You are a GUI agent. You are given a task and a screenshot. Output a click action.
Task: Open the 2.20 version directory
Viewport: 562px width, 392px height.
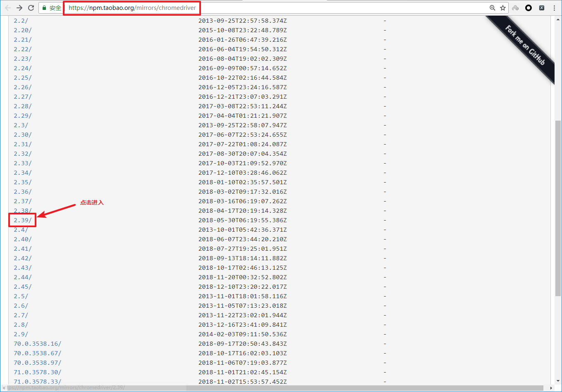point(22,30)
